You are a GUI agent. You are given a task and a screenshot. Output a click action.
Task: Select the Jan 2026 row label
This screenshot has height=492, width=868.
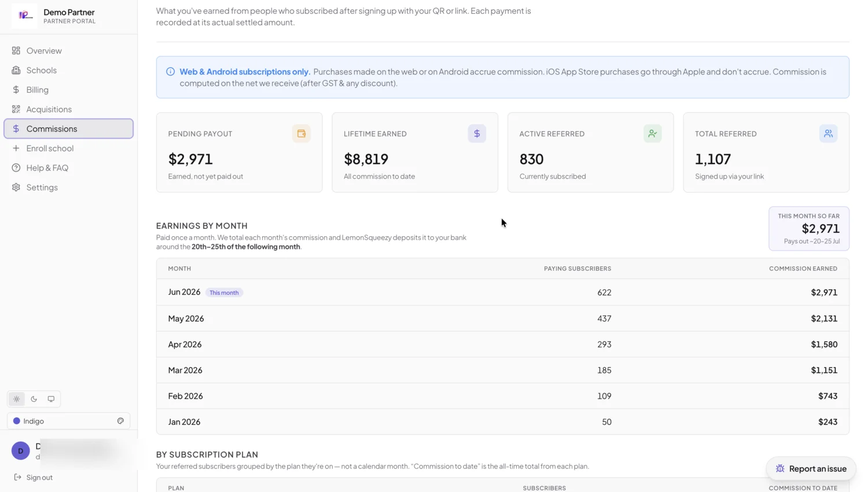coord(184,422)
